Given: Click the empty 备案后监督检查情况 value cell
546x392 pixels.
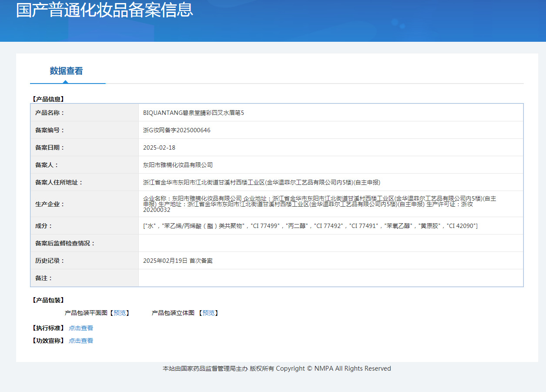Looking at the screenshot, I should tap(331, 243).
